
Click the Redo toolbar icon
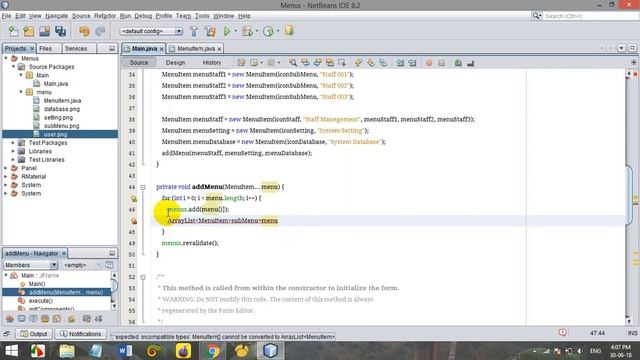coord(100,31)
